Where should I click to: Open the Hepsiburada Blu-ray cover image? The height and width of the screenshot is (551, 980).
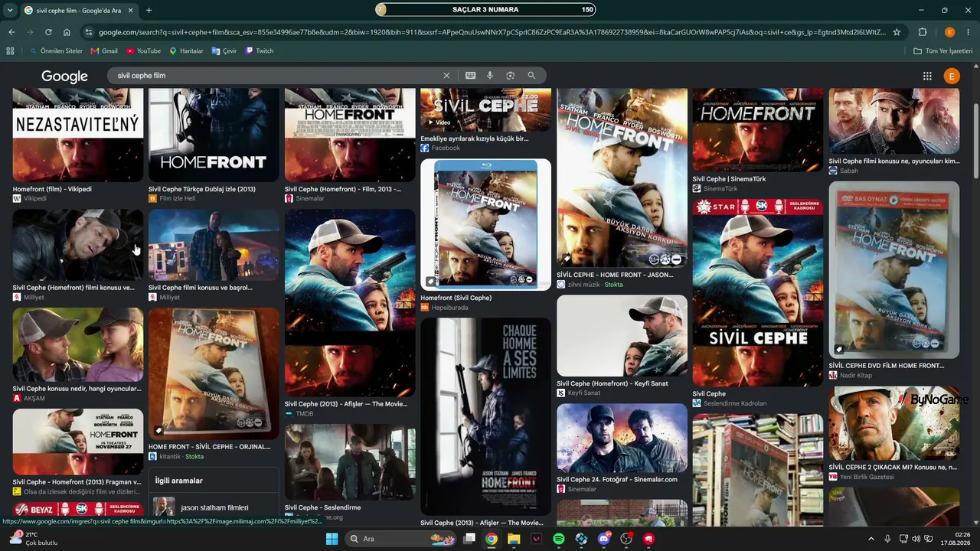[x=485, y=224]
